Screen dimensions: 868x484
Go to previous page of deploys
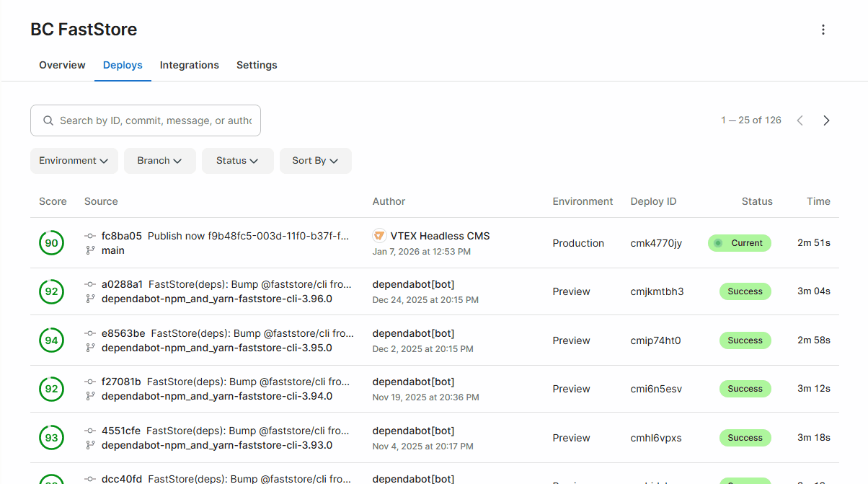point(800,120)
